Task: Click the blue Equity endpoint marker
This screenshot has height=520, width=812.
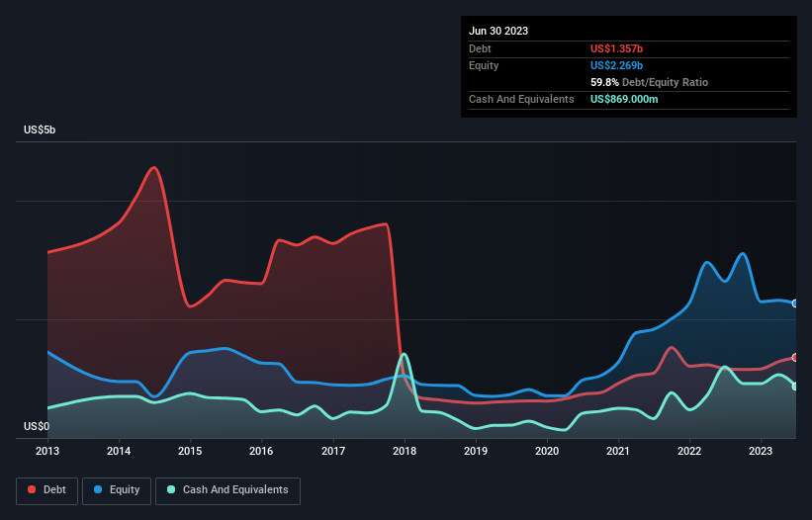Action: [795, 303]
